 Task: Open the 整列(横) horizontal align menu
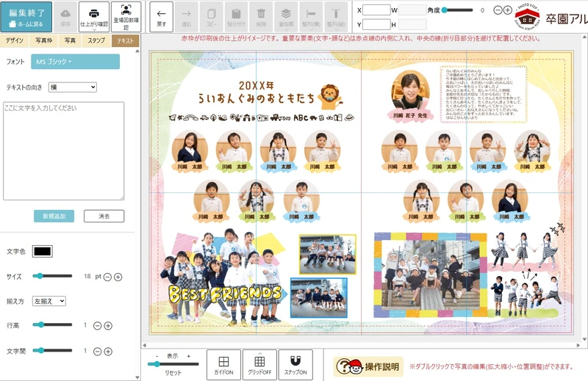311,17
